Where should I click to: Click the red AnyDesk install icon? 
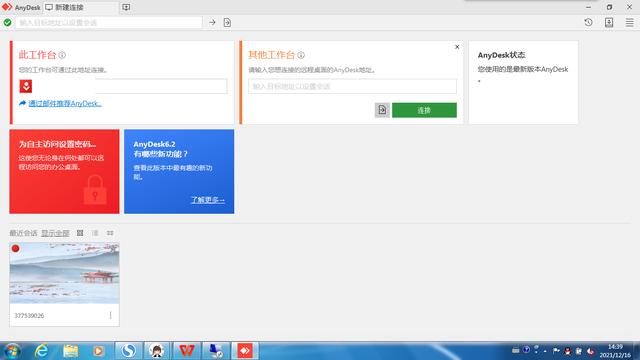click(26, 86)
